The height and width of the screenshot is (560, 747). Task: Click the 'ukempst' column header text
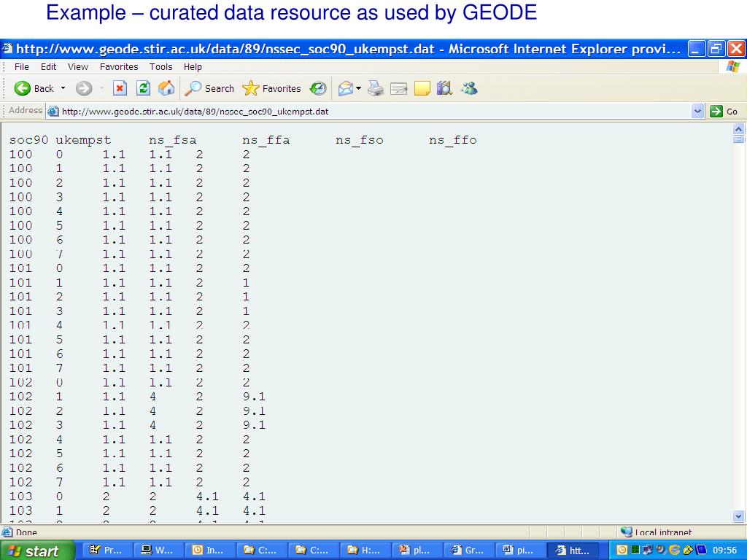tap(83, 141)
